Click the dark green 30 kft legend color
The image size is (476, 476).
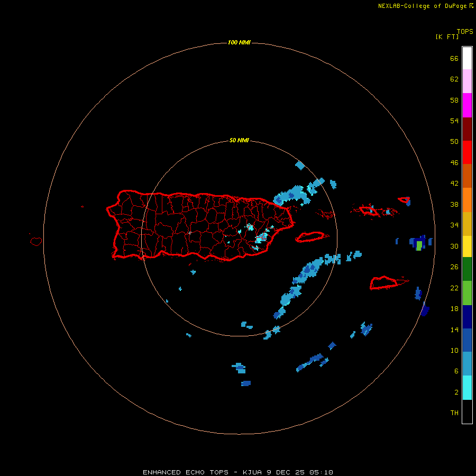(467, 269)
